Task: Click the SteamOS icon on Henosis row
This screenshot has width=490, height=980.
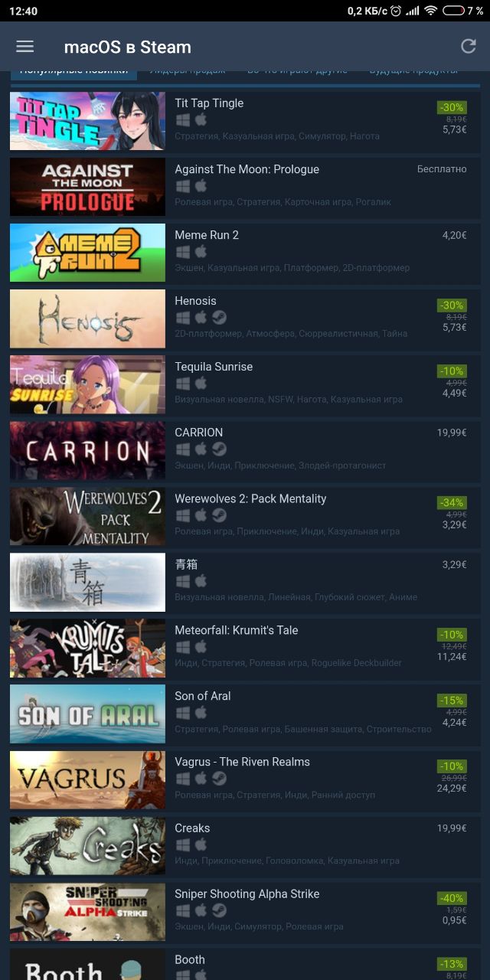Action: pyautogui.click(x=219, y=318)
